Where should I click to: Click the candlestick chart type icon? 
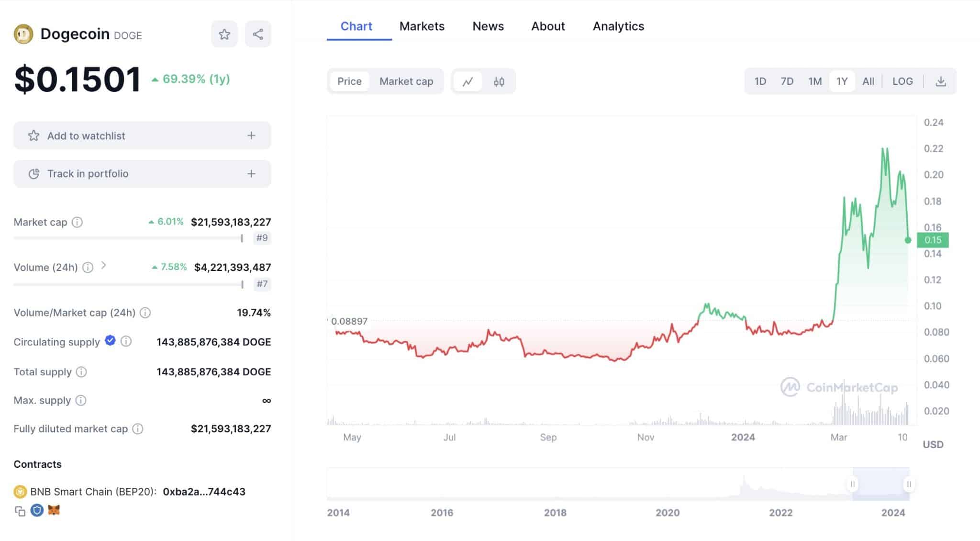tap(499, 81)
